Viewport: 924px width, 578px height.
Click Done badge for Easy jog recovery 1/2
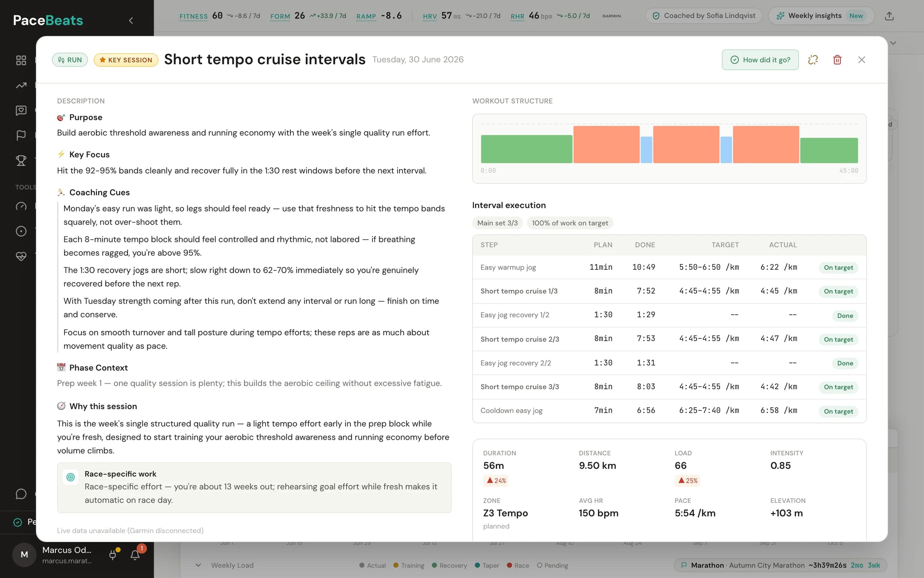845,316
